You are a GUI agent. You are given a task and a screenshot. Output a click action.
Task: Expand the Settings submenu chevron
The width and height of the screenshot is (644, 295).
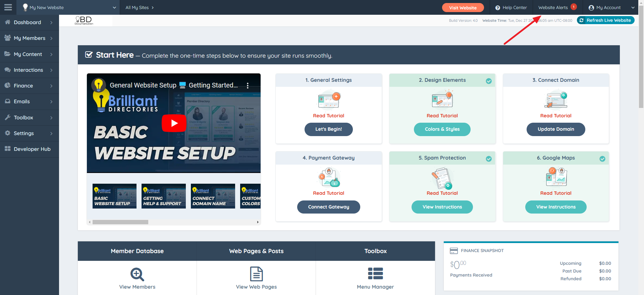click(x=51, y=133)
